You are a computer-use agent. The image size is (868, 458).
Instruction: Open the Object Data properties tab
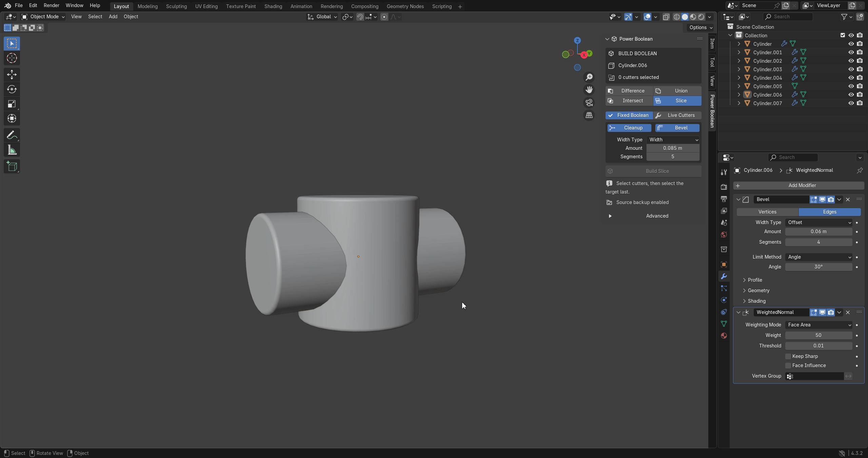(x=724, y=324)
